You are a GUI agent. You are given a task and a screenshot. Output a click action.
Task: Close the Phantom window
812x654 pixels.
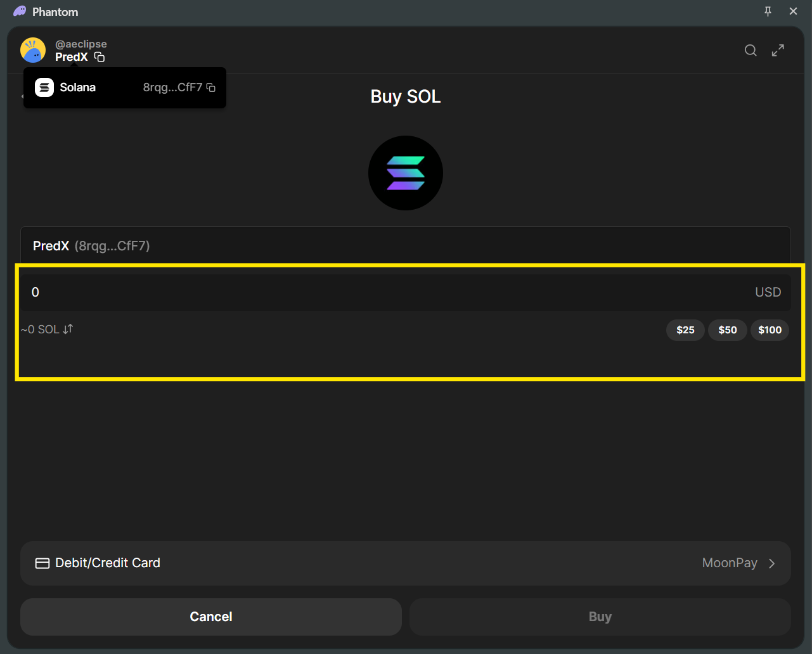[x=793, y=11]
